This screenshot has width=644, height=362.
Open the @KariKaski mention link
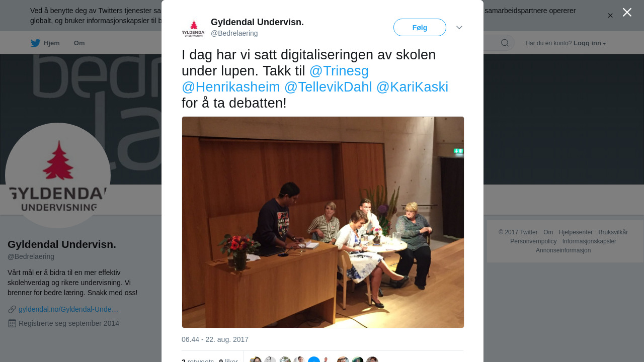pos(412,87)
